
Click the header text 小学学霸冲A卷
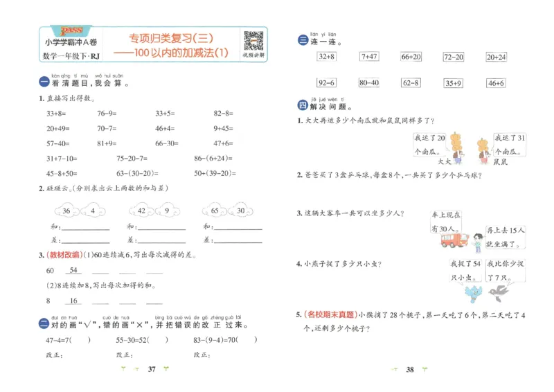click(71, 42)
